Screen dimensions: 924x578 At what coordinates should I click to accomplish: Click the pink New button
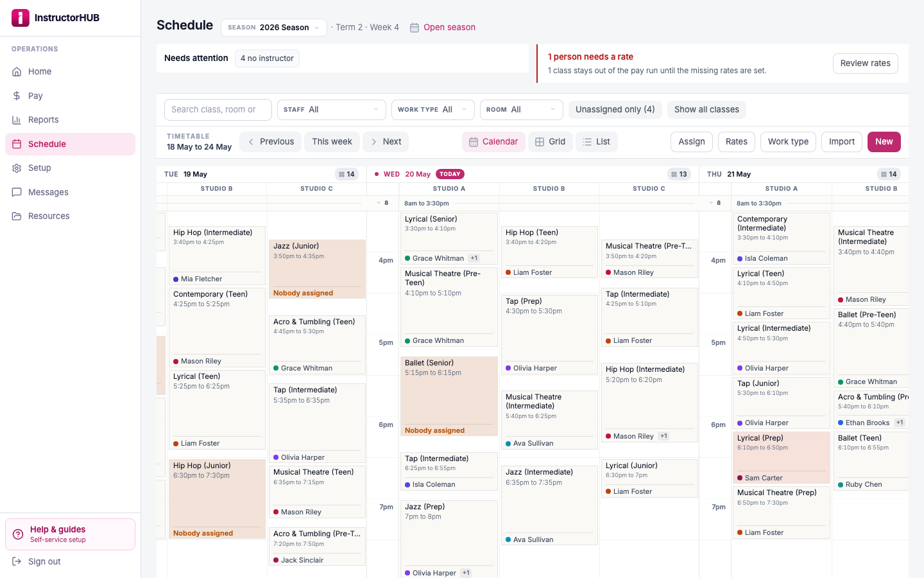[x=884, y=142]
